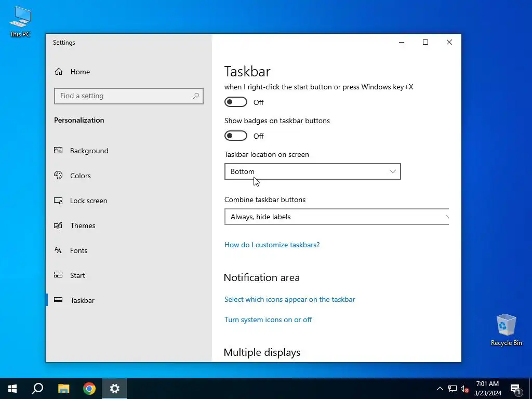Viewport: 532px width, 399px height.
Task: Select the Taskbar icon in sidebar
Action: (x=58, y=300)
